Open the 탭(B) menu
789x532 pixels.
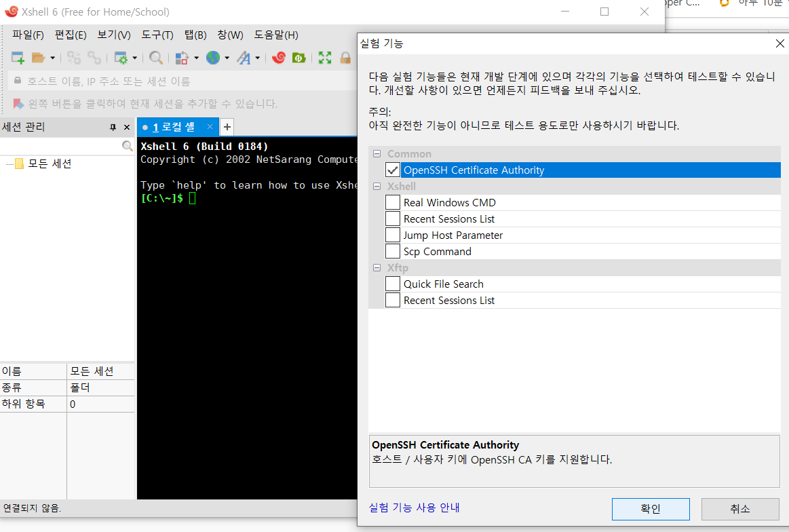coord(195,35)
